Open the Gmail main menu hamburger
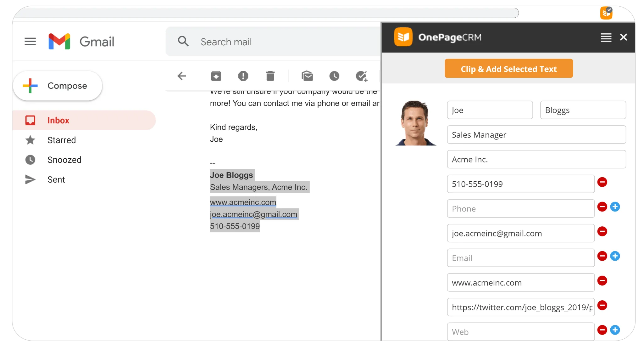This screenshot has width=644, height=345. click(x=30, y=42)
